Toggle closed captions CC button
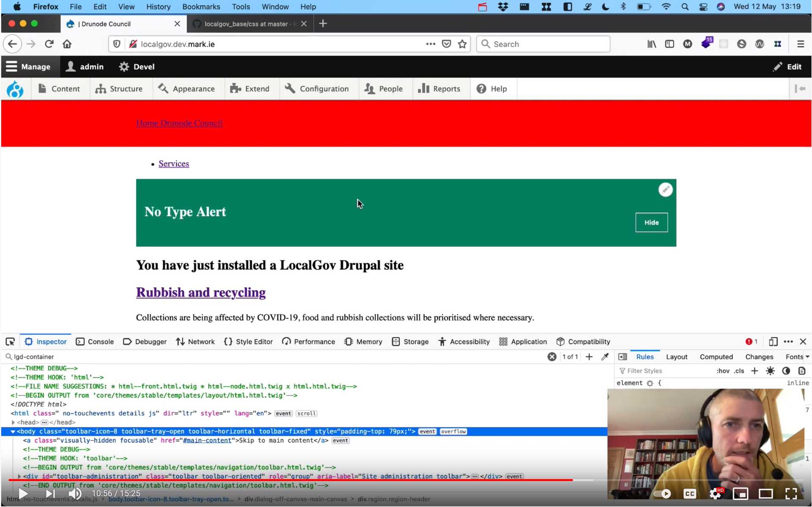 [x=690, y=493]
